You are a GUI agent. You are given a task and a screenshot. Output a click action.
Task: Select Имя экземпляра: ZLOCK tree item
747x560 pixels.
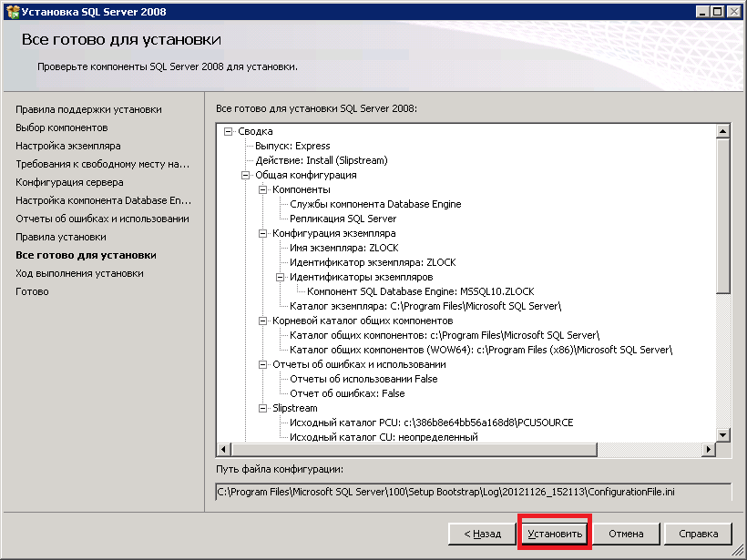click(x=343, y=248)
